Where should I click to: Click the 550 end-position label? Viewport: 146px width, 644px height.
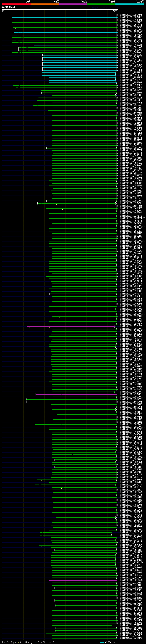[115, 11]
